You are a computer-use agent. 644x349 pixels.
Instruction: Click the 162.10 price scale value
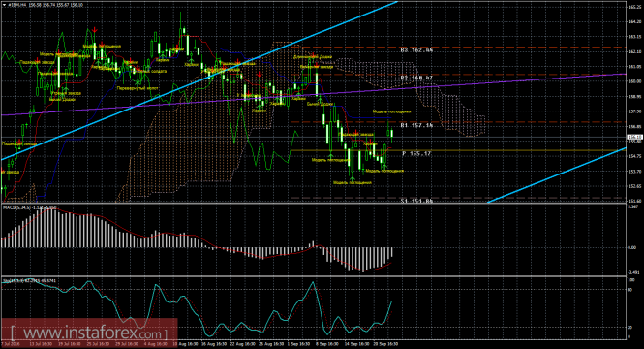coord(634,51)
